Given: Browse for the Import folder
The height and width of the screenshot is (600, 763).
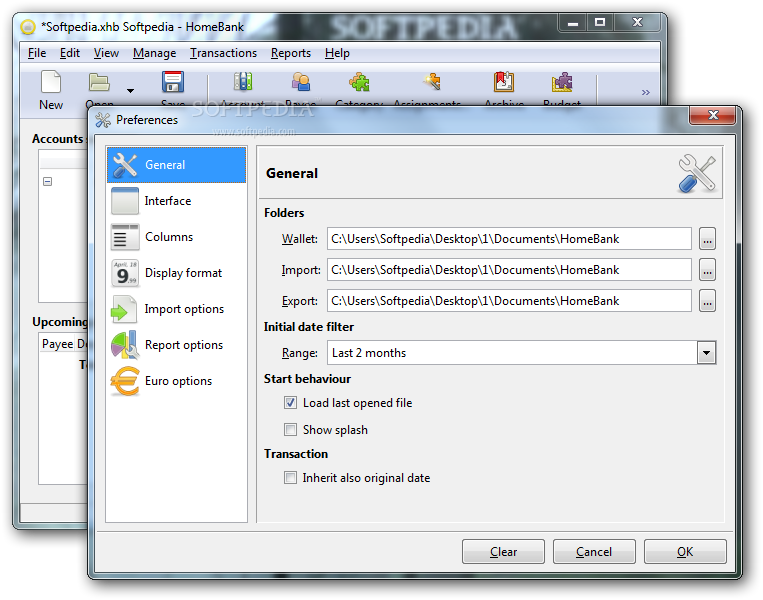Looking at the screenshot, I should point(707,270).
